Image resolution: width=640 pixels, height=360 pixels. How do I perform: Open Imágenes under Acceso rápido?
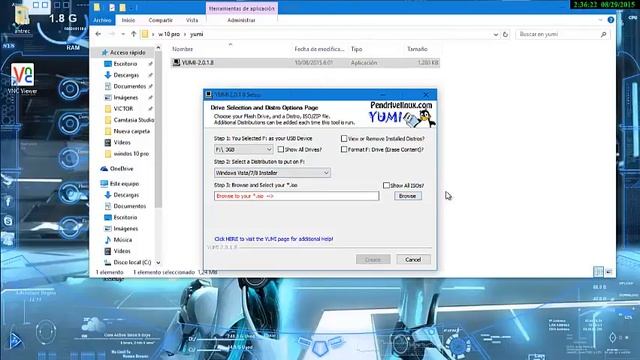click(126, 98)
